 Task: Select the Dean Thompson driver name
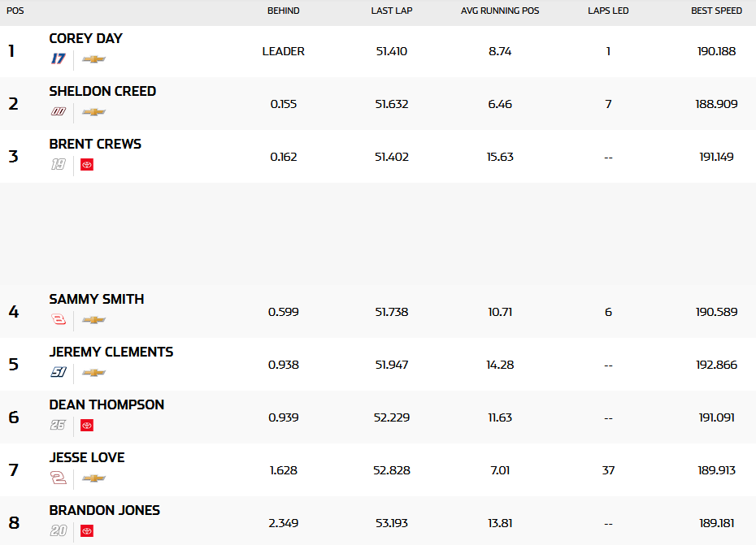[106, 405]
